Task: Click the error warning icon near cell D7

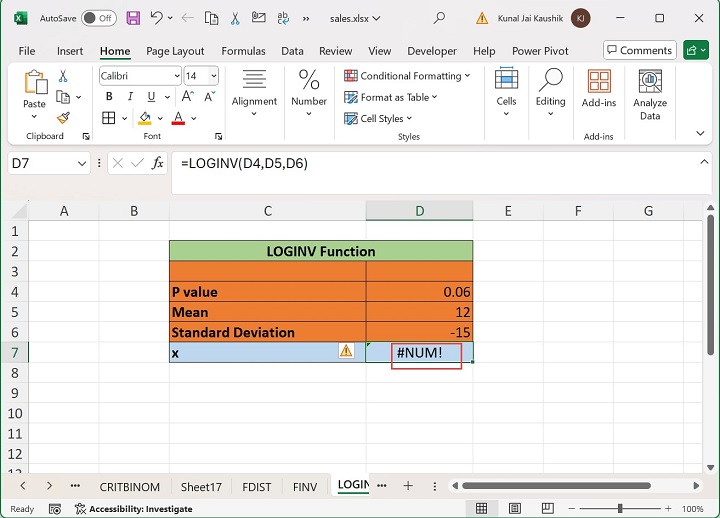Action: click(x=346, y=351)
